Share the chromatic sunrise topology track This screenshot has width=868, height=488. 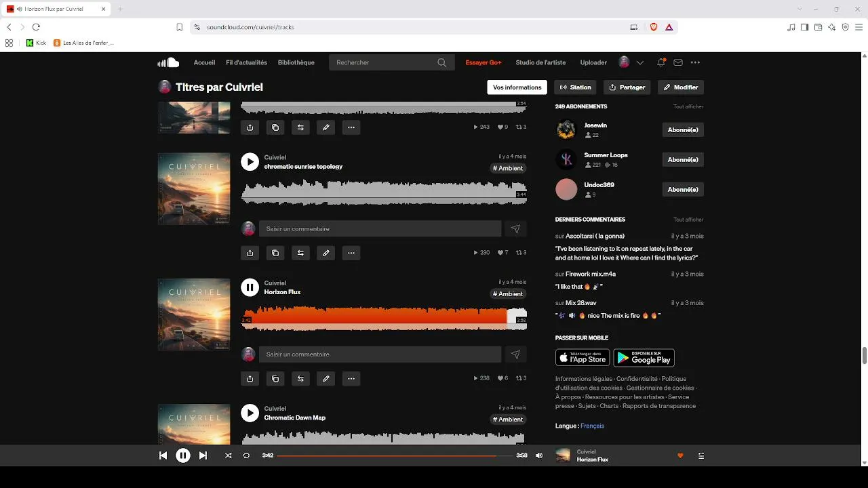250,253
